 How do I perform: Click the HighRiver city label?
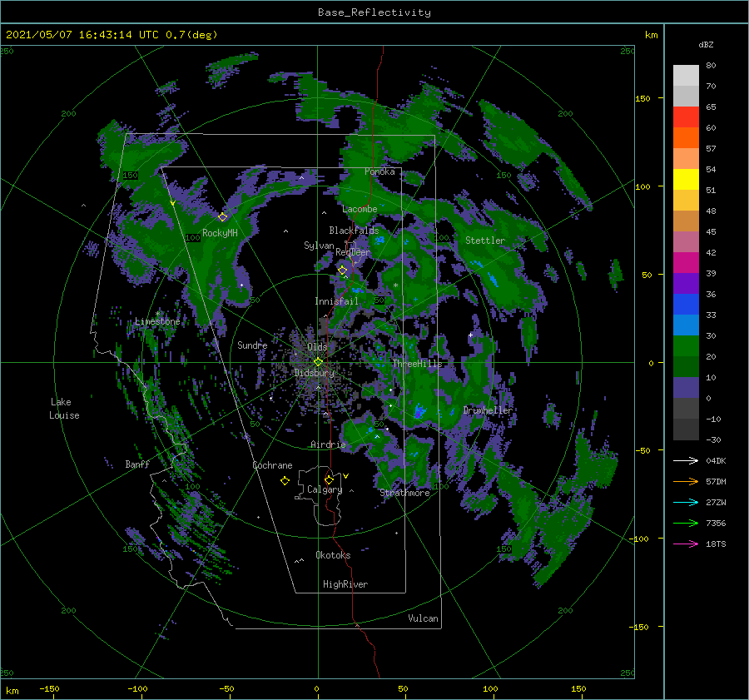click(345, 584)
